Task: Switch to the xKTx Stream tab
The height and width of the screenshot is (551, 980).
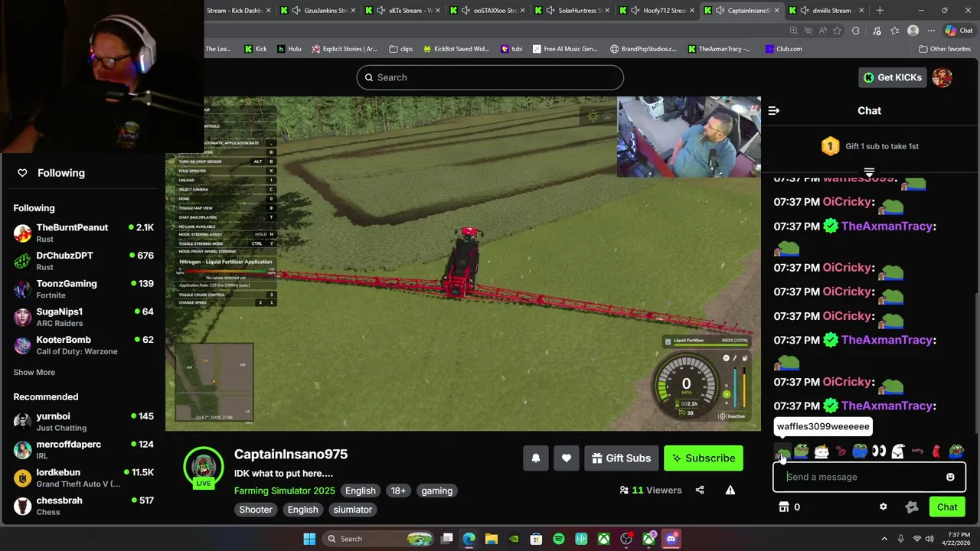Action: tap(403, 11)
